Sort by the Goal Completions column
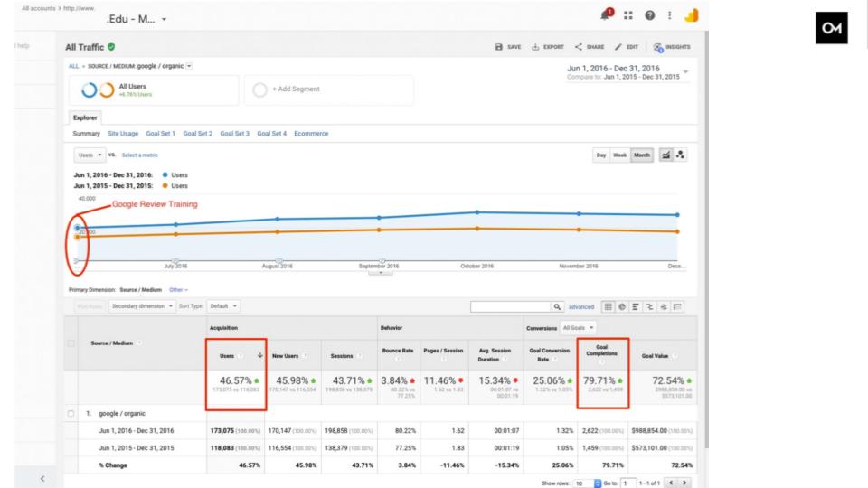 (602, 351)
